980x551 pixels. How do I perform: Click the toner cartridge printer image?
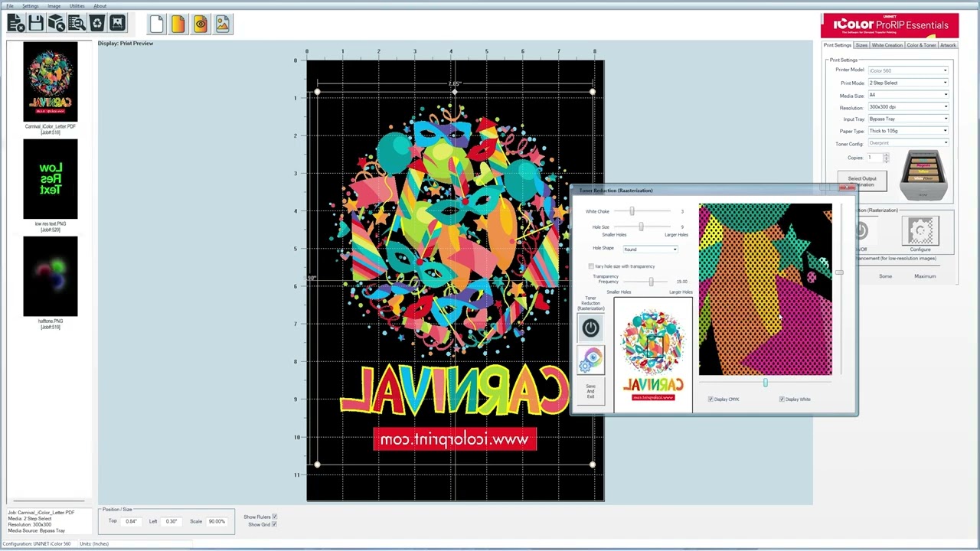tap(923, 174)
